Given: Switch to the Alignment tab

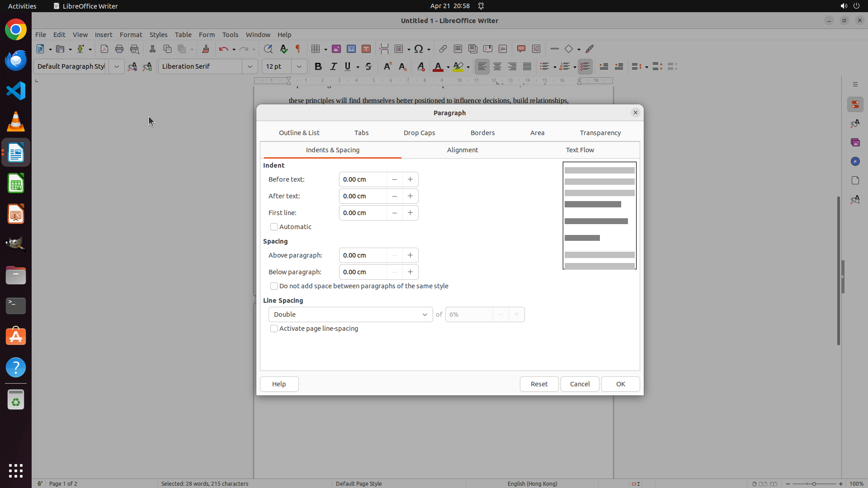Looking at the screenshot, I should [462, 150].
